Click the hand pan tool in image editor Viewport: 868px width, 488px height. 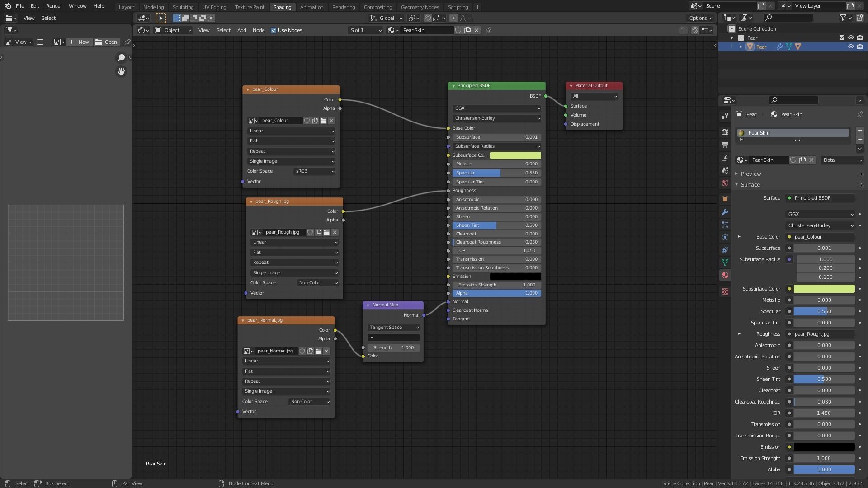(x=121, y=71)
